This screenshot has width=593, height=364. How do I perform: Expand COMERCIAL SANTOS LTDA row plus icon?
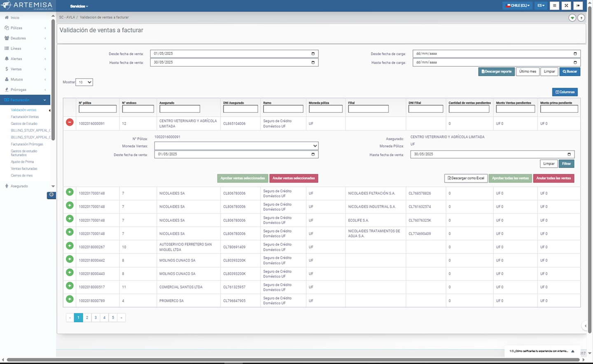[70, 286]
